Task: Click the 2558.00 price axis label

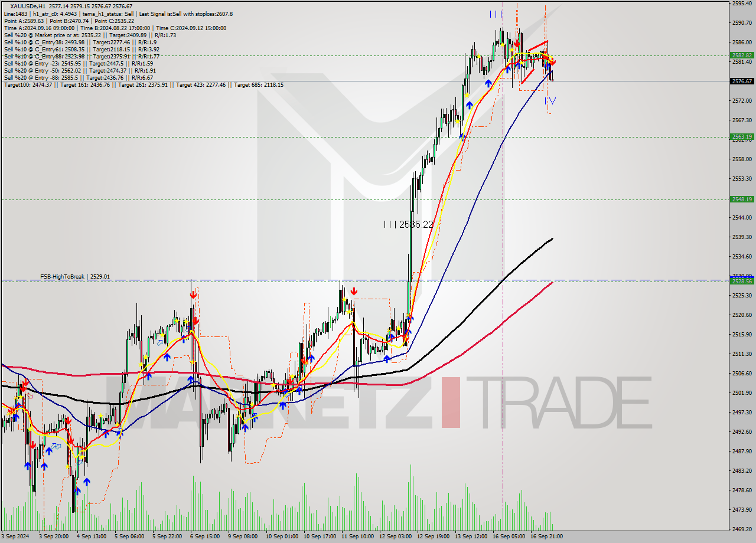Action: click(742, 159)
